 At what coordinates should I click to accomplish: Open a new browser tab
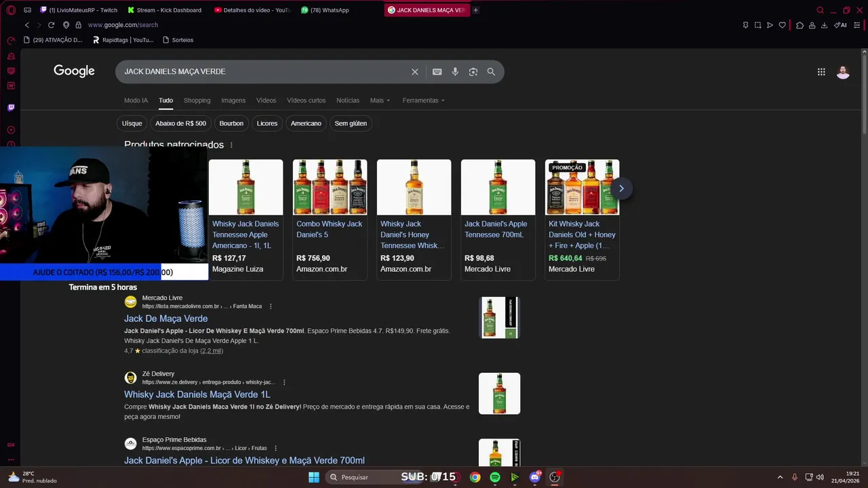[x=475, y=10]
